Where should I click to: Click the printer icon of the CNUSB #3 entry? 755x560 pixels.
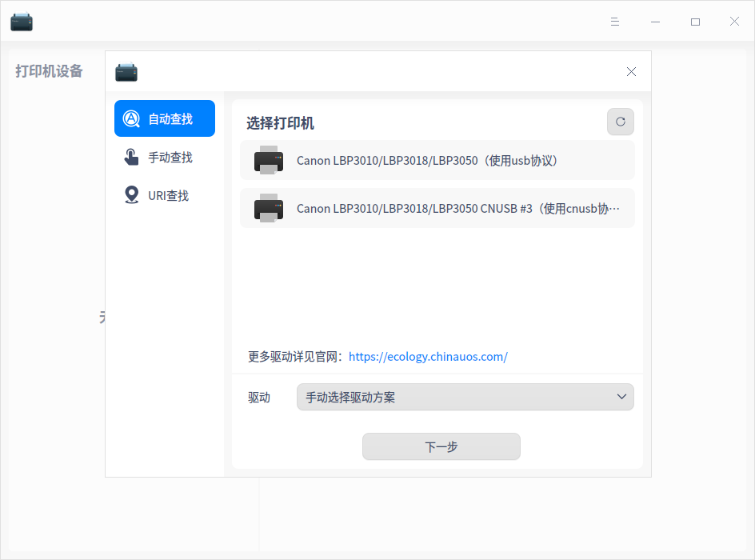pyautogui.click(x=268, y=208)
